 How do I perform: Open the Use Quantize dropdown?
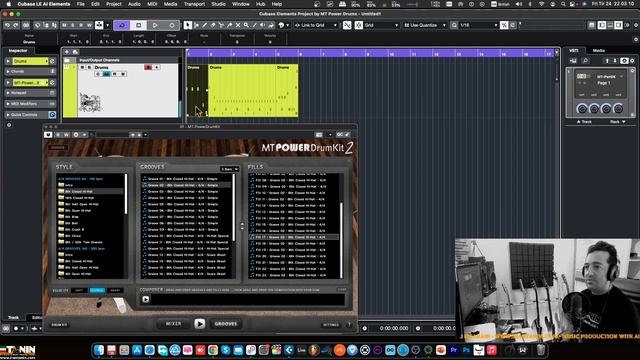425,25
